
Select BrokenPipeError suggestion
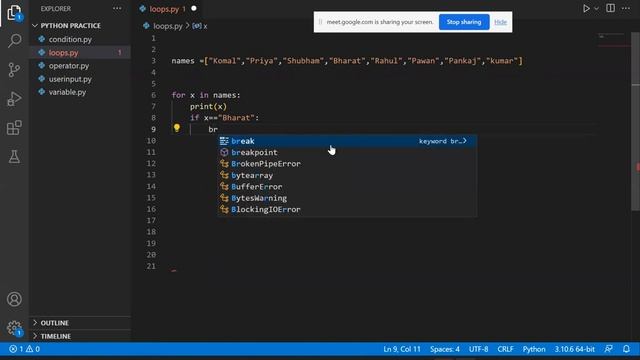click(347, 164)
